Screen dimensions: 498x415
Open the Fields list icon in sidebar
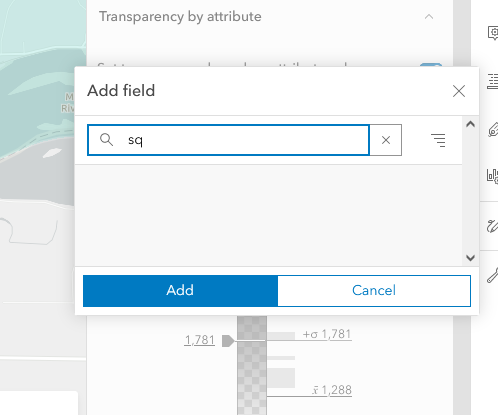pos(493,82)
